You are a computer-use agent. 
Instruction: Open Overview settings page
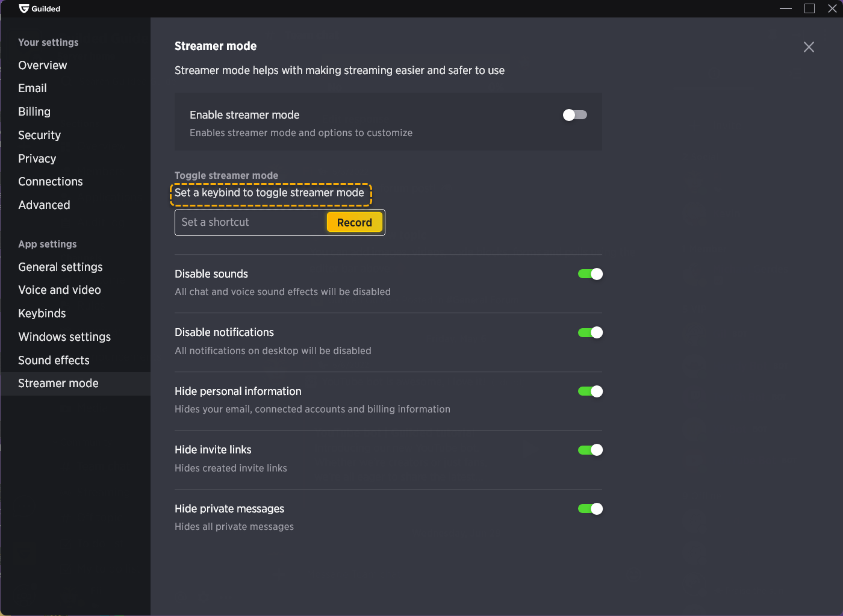point(43,65)
